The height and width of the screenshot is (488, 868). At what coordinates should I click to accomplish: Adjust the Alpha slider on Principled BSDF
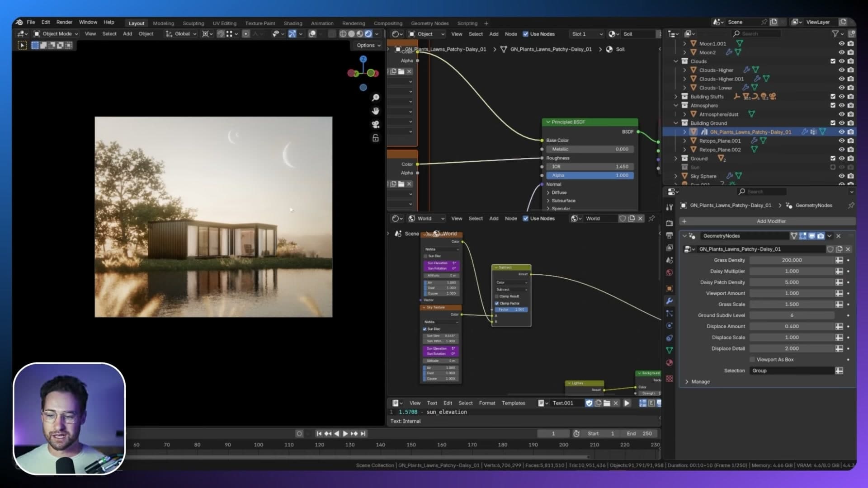click(590, 175)
